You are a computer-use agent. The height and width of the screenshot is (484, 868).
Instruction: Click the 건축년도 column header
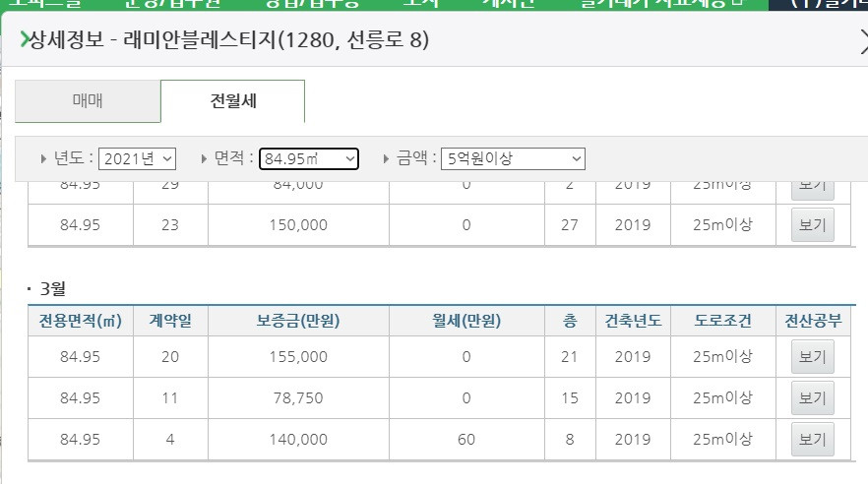tap(633, 321)
